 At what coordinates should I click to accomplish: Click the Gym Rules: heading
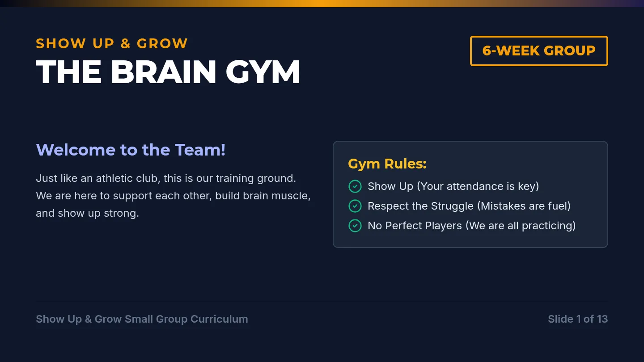[387, 164]
